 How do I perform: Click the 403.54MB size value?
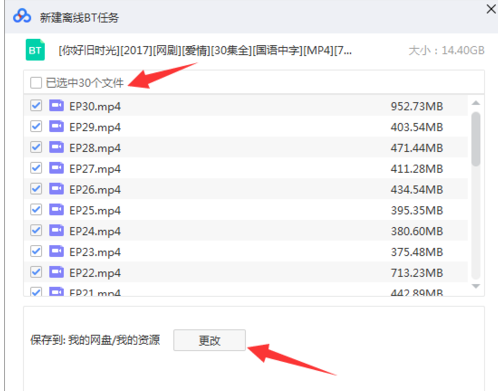pos(417,127)
